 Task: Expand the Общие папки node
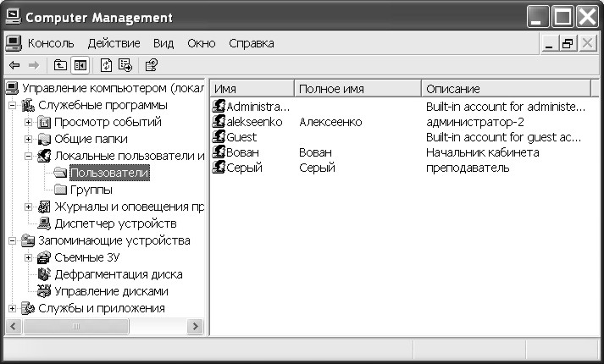[28, 139]
